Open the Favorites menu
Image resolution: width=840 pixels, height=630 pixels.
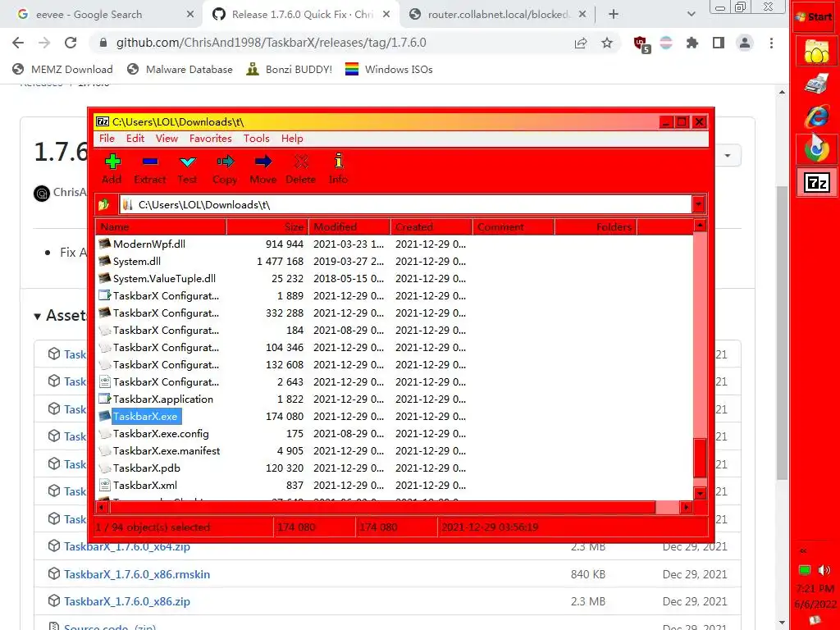[x=211, y=138]
